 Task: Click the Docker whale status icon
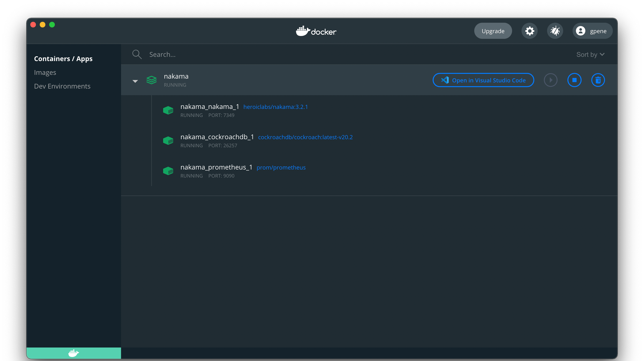[74, 353]
